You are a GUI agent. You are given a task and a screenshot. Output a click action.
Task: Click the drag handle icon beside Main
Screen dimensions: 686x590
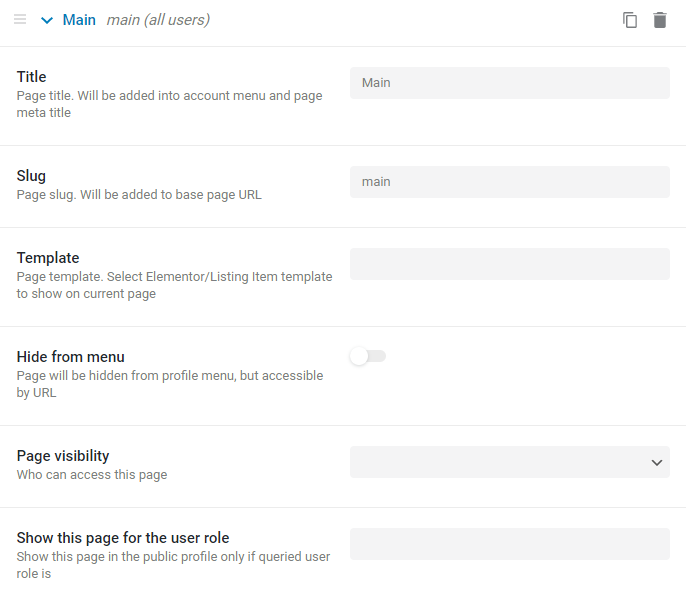[x=20, y=19]
